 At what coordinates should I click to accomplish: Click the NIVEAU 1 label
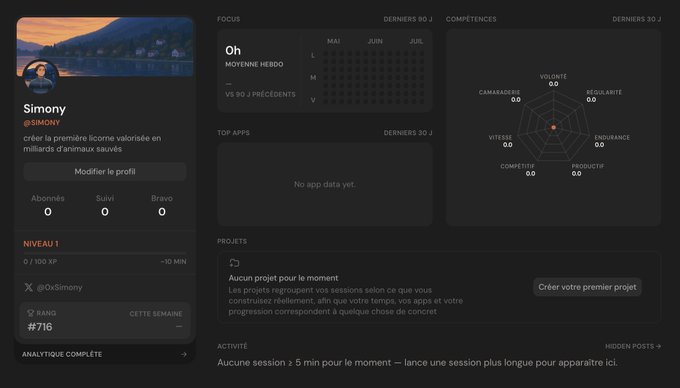pyautogui.click(x=41, y=244)
